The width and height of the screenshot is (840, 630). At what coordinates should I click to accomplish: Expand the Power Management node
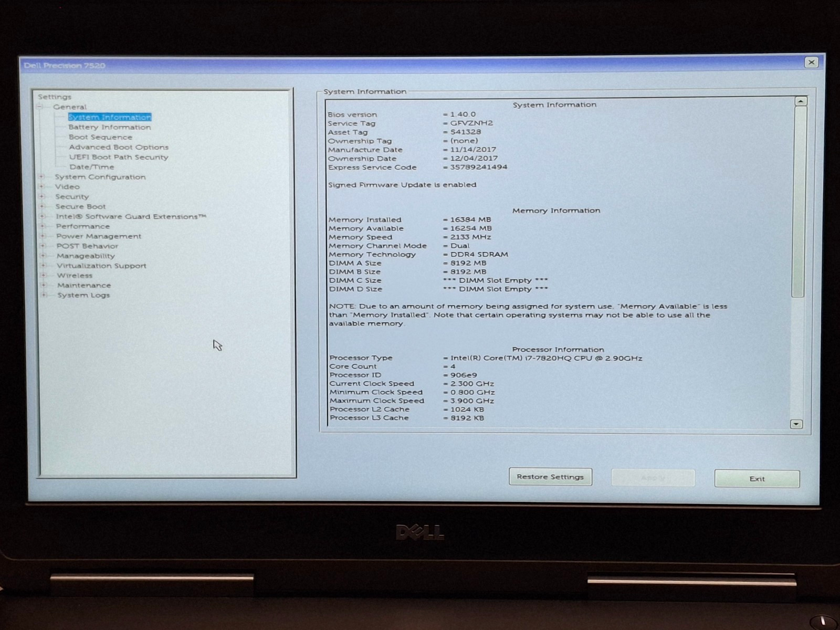point(43,236)
